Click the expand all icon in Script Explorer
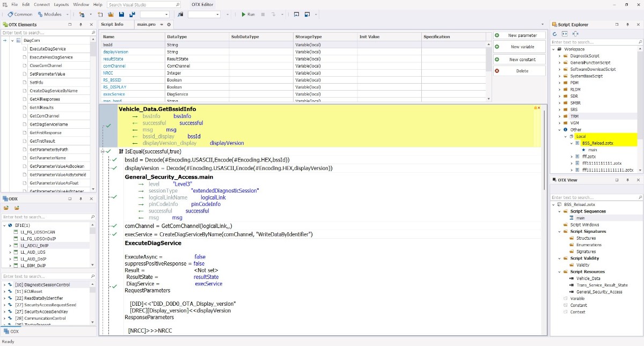Viewport: 644px width, 346px height. (565, 34)
